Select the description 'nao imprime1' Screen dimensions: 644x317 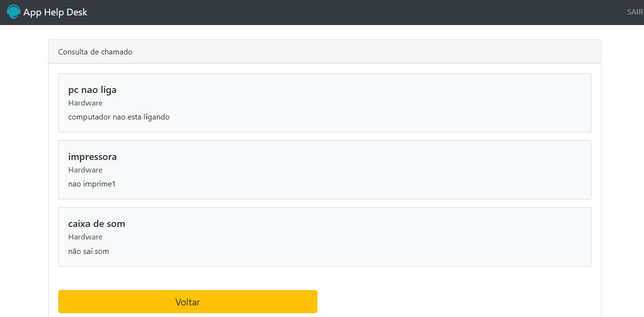pyautogui.click(x=92, y=184)
